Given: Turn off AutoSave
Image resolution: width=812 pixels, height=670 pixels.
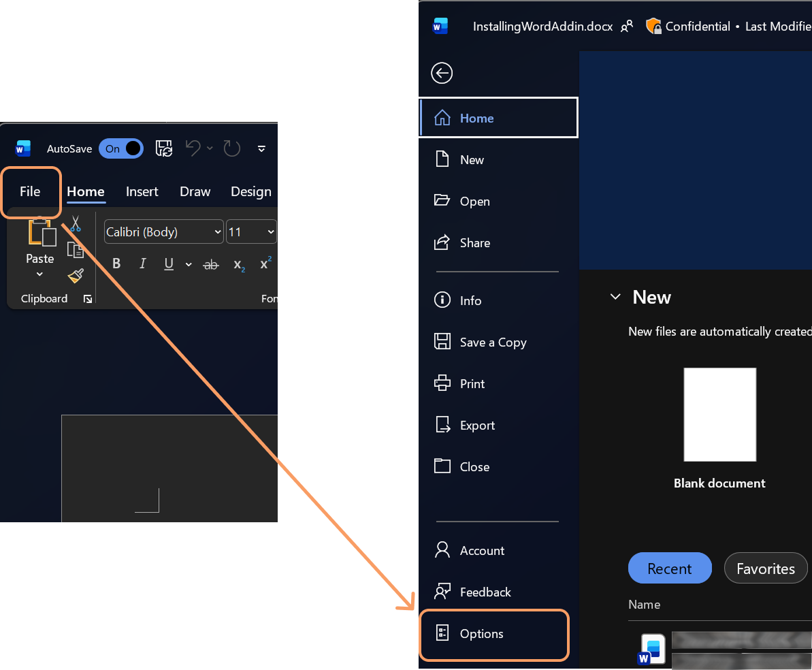Looking at the screenshot, I should pos(121,148).
